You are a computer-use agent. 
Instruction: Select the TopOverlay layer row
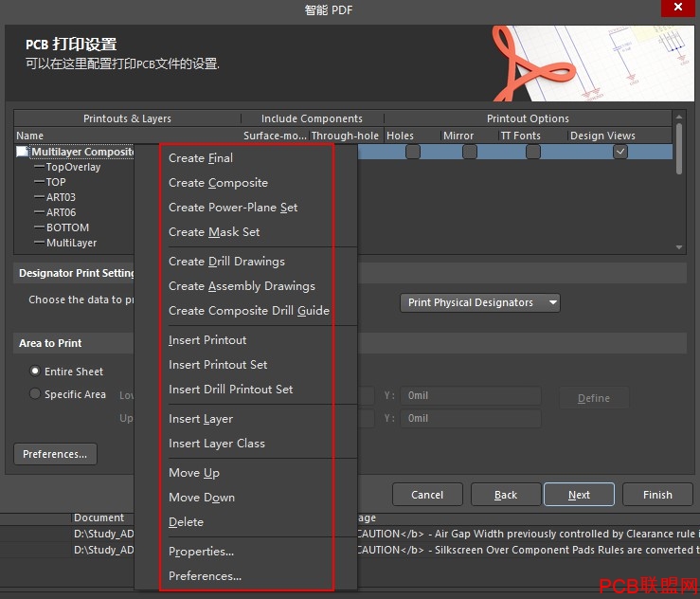(73, 167)
